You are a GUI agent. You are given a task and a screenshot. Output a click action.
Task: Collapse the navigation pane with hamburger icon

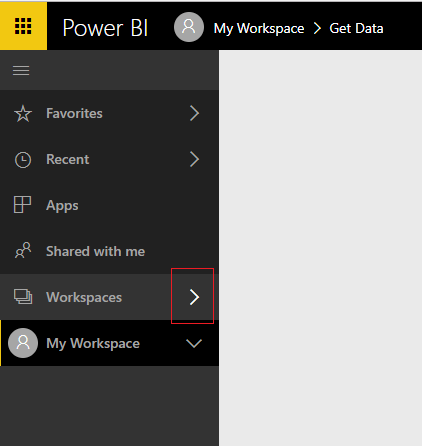21,70
